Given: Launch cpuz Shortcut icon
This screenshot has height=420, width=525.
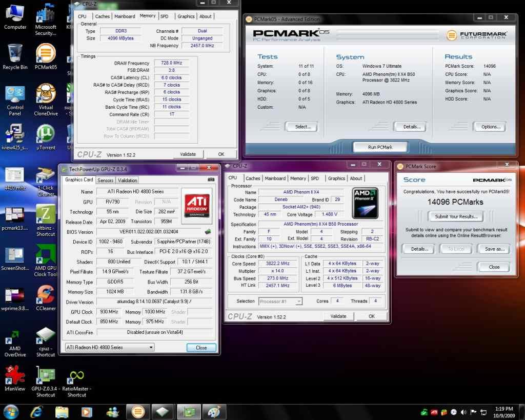Looking at the screenshot, I should tap(46, 342).
